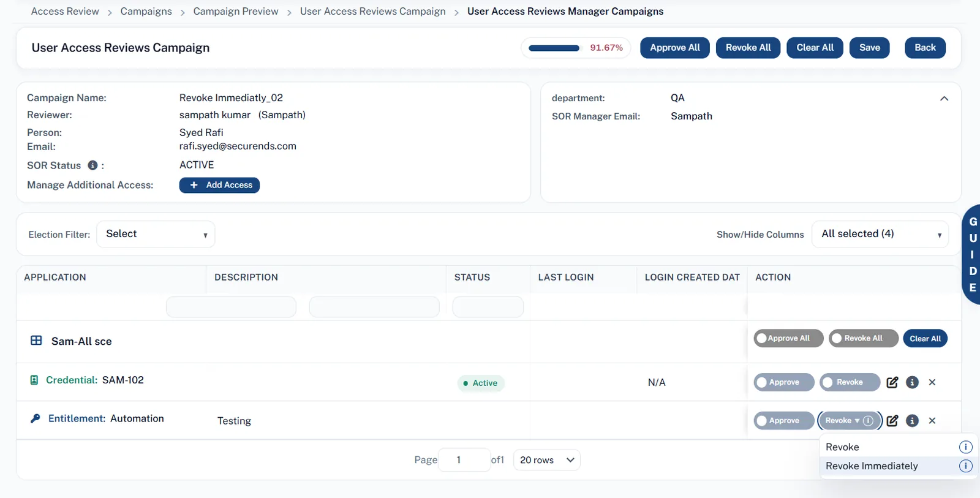Click the SOR Status info icon

pyautogui.click(x=92, y=165)
